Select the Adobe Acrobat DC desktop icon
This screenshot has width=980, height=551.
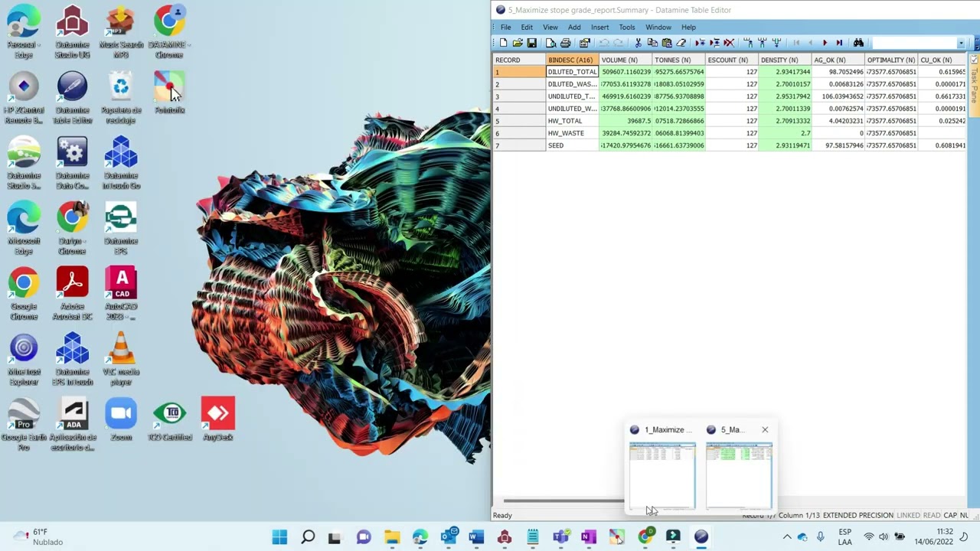click(x=73, y=294)
